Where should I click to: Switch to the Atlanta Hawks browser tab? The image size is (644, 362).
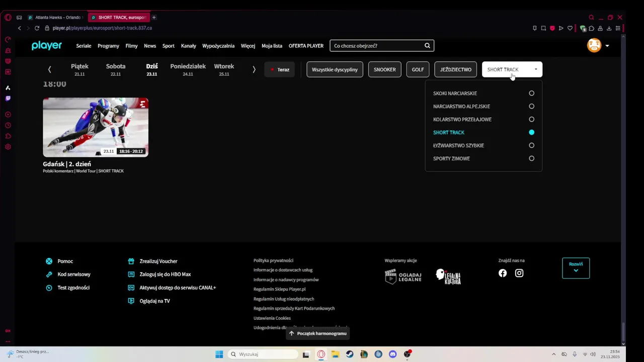click(55, 17)
